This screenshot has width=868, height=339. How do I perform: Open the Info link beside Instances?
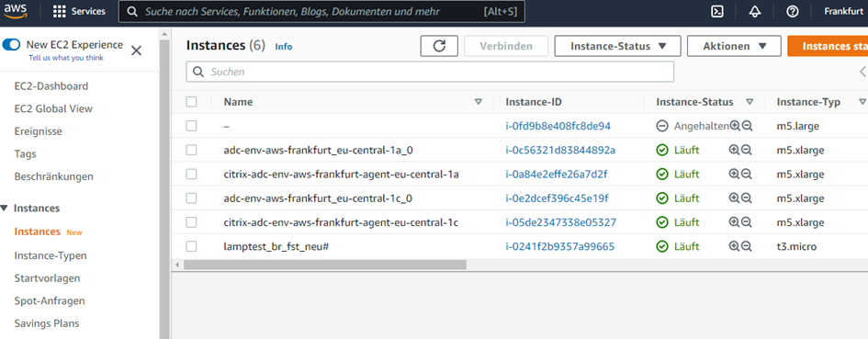284,47
